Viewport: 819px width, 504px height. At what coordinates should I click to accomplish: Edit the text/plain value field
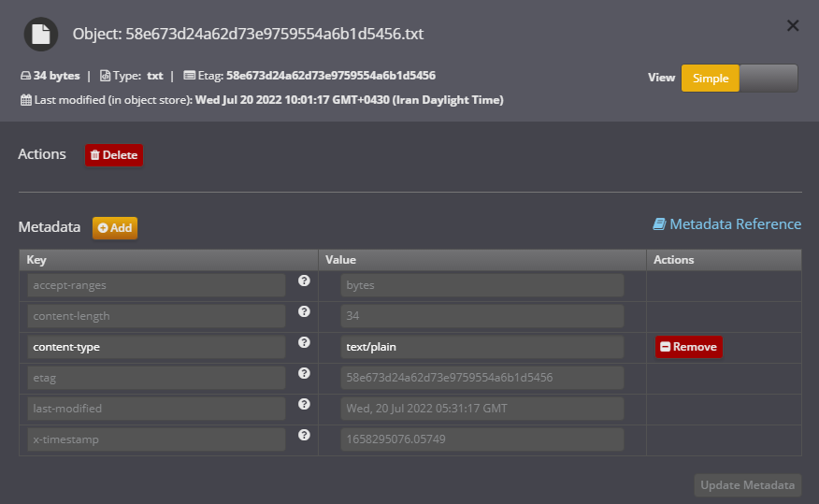pos(482,347)
